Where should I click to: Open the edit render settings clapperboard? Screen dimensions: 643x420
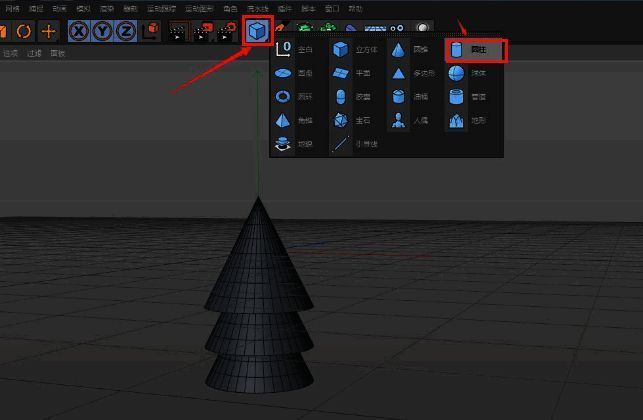point(229,31)
